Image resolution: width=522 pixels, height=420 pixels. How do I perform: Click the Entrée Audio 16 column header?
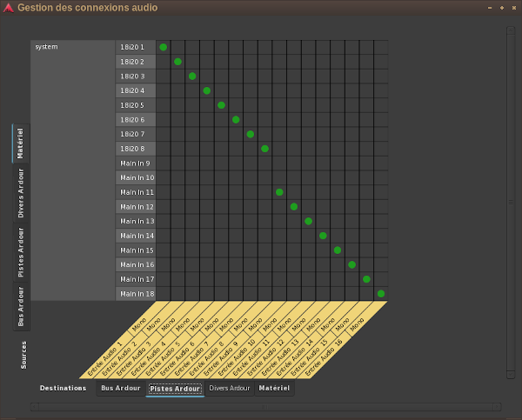tap(323, 359)
